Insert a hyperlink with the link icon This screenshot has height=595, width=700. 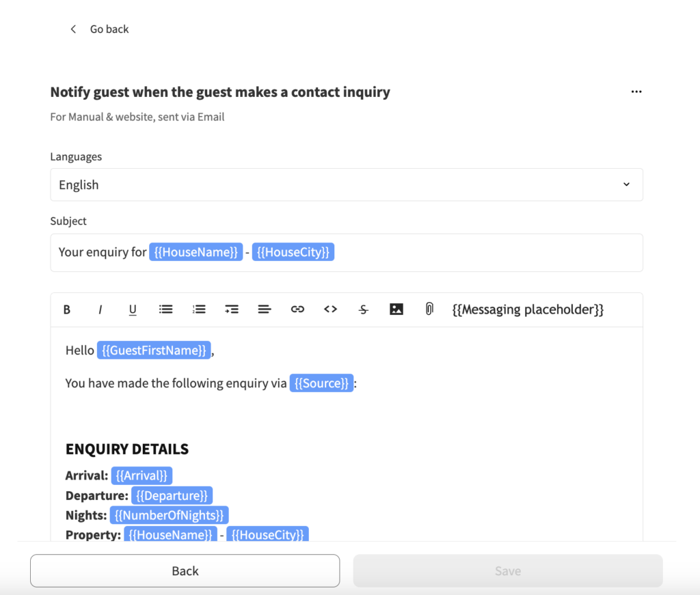coord(297,309)
